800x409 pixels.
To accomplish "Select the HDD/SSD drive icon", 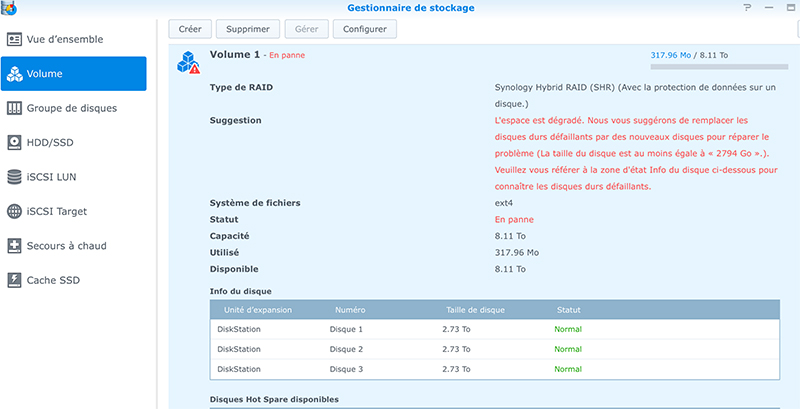I will pyautogui.click(x=14, y=142).
